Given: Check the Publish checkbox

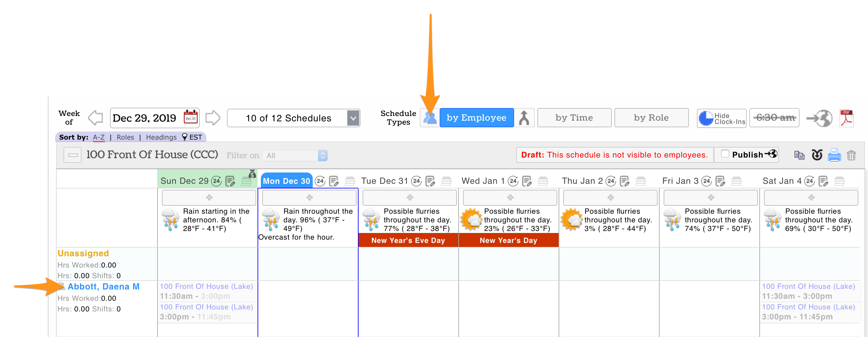Looking at the screenshot, I should [x=725, y=154].
